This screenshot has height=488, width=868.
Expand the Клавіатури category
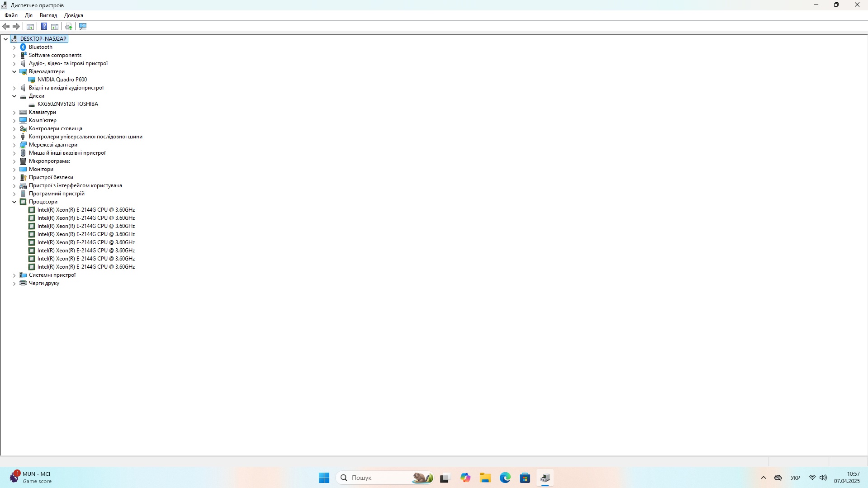click(x=14, y=112)
